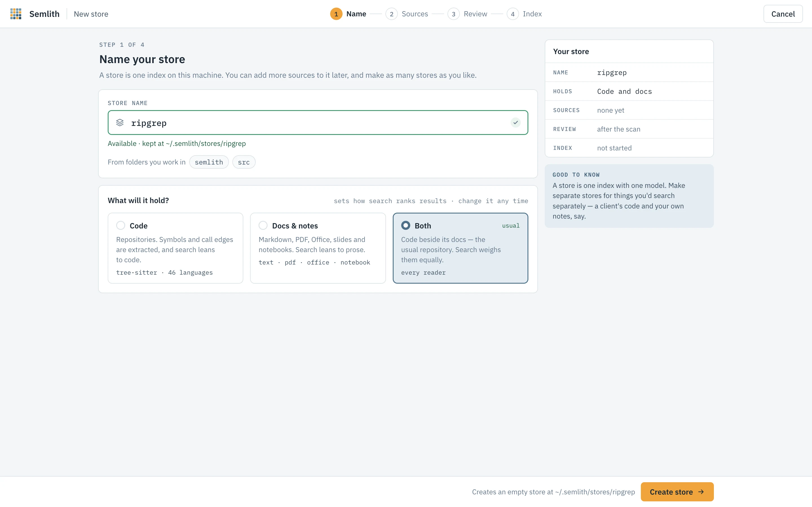This screenshot has width=812, height=507.
Task: Go to the Index step
Action: point(532,14)
